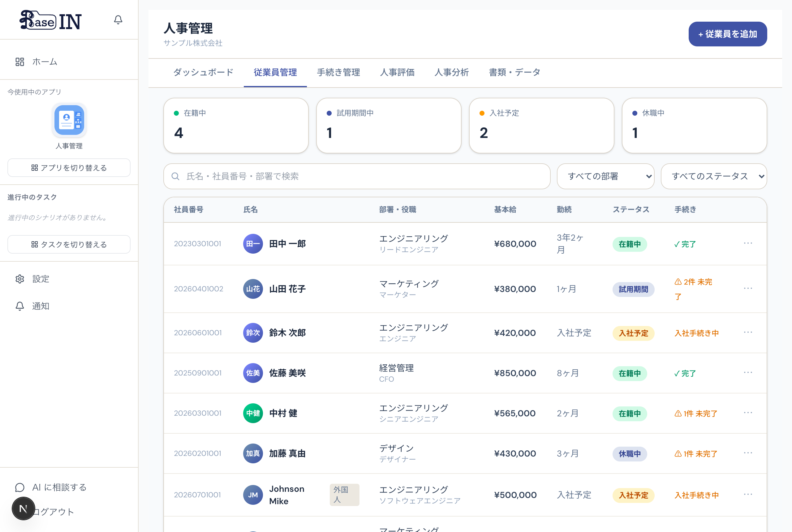Viewport: 792px width, 532px height.
Task: Click the magnifier icon in the search box
Action: 175,176
